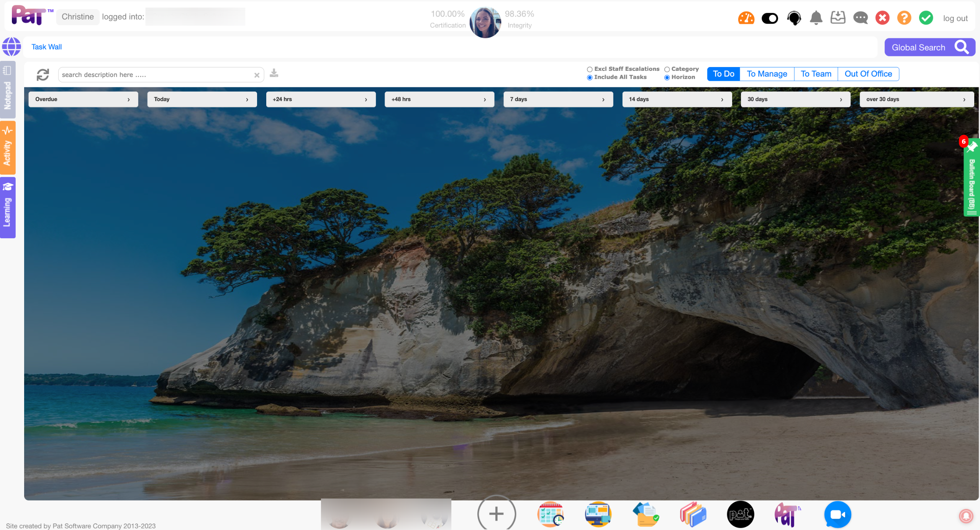Select the Category radio button
The height and width of the screenshot is (530, 980).
click(667, 69)
